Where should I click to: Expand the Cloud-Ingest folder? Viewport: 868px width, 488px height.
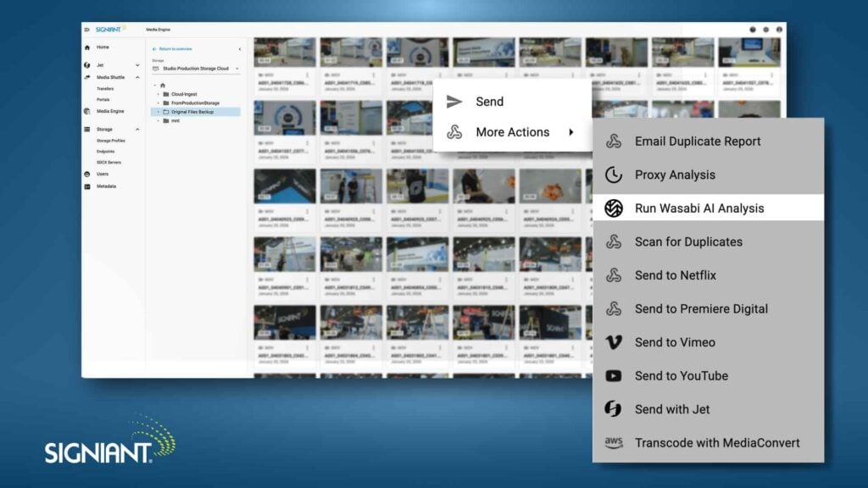[x=159, y=95]
